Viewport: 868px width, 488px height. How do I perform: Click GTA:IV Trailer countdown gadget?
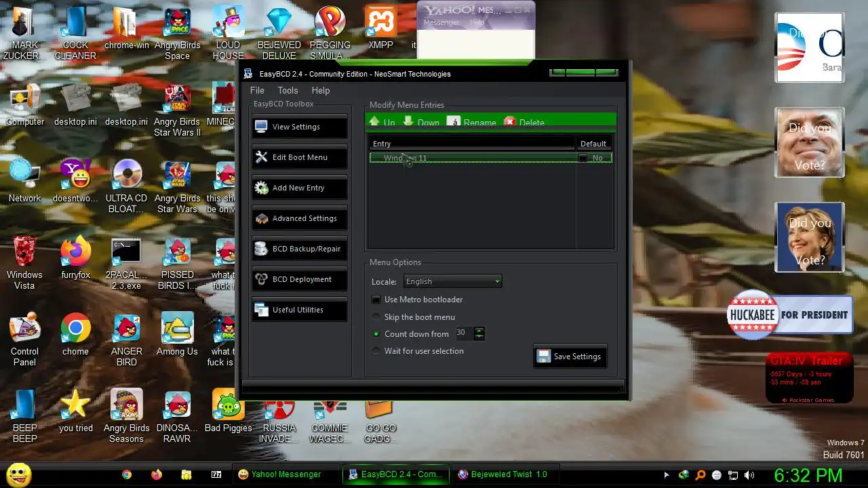(809, 378)
